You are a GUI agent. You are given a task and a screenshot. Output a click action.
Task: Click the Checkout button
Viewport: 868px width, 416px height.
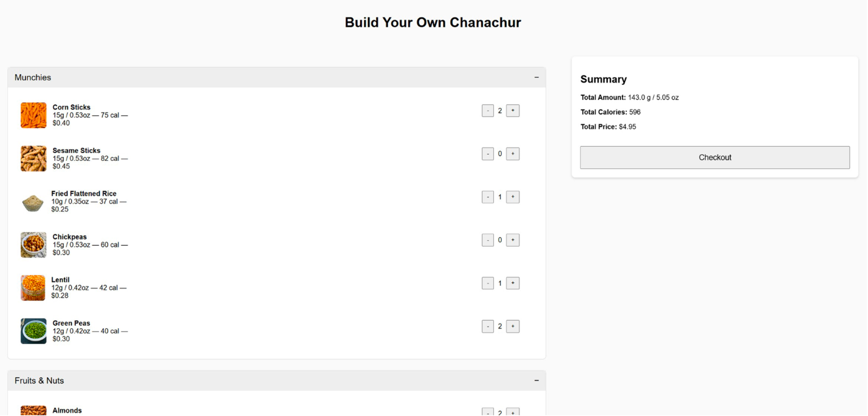[x=714, y=158]
